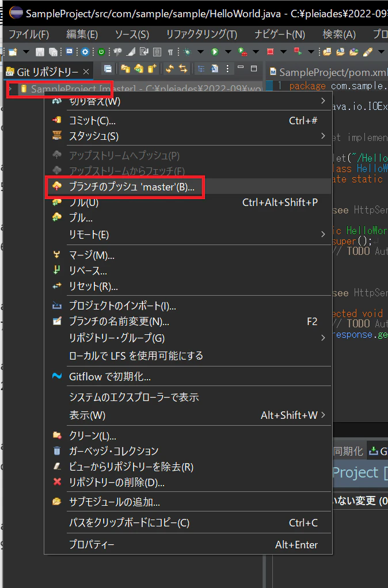Open the 編集(E) menu
This screenshot has height=588, width=388.
click(82, 35)
